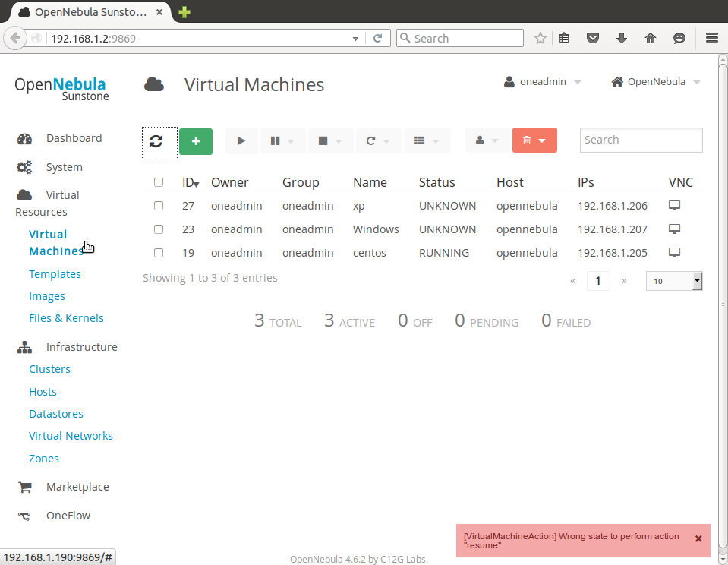Toggle the select-all checkbox in table header

159,182
